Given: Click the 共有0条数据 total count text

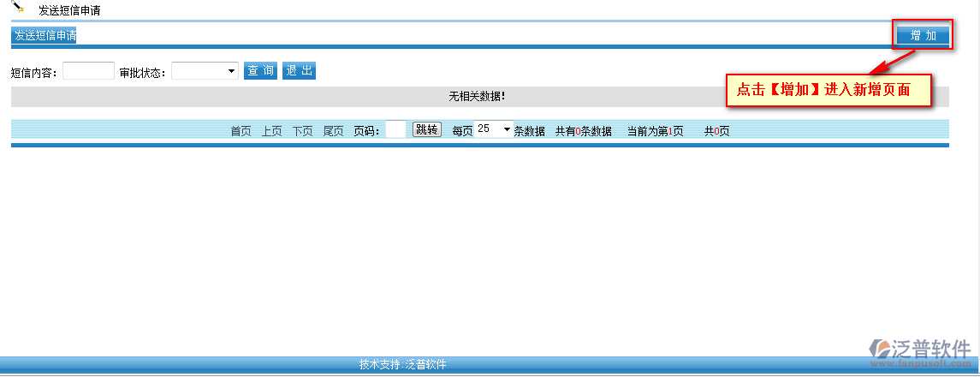Looking at the screenshot, I should pyautogui.click(x=583, y=131).
